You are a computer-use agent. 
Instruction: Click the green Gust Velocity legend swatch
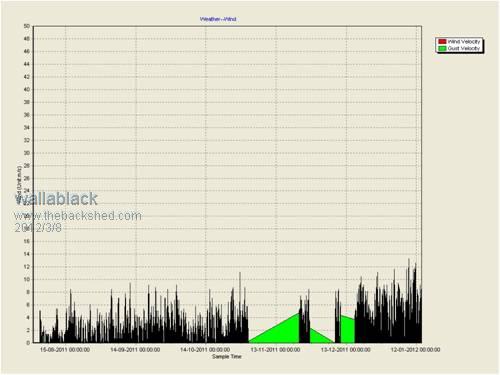pos(442,49)
